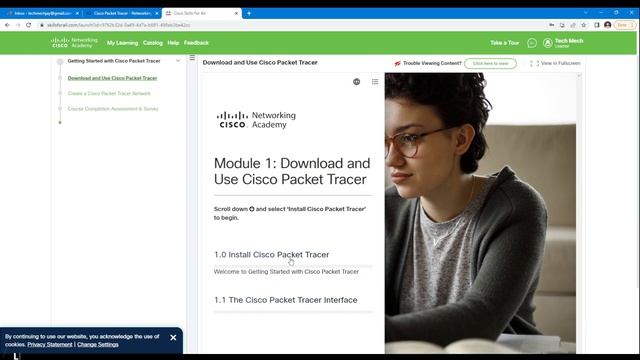Open the module contents list icon
The width and height of the screenshot is (640, 360).
coord(375,82)
